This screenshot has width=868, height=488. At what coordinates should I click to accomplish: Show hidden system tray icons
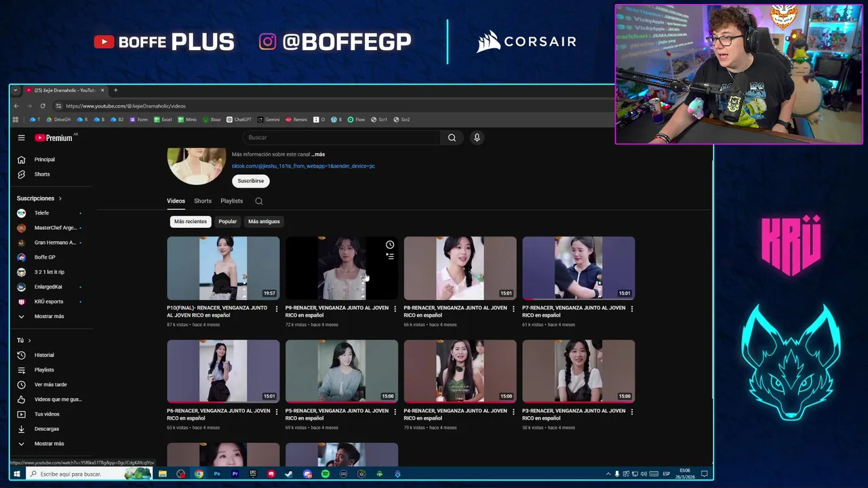[608, 474]
